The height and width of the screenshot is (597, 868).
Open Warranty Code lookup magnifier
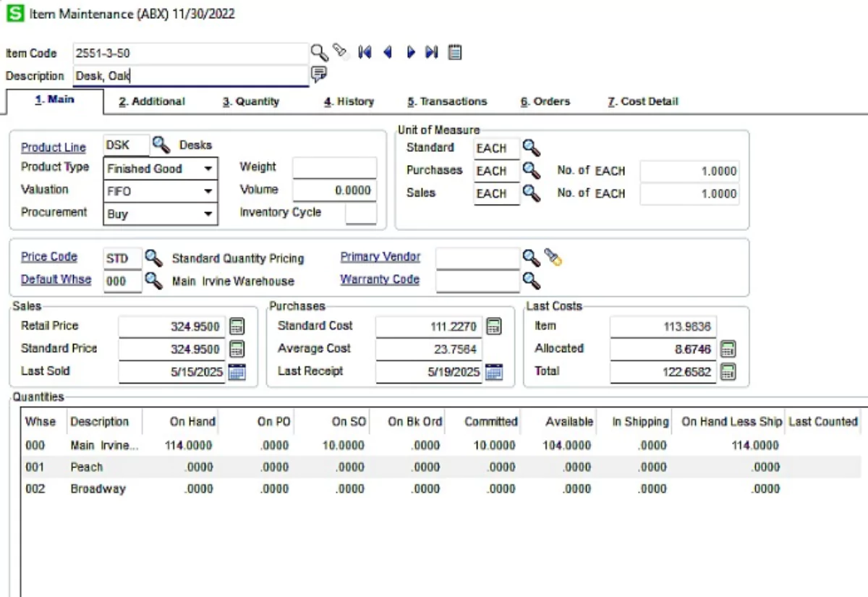532,280
